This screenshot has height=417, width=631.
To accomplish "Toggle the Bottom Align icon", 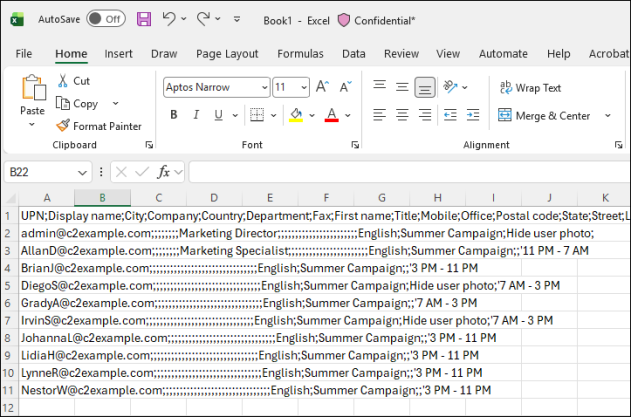I will coord(425,87).
